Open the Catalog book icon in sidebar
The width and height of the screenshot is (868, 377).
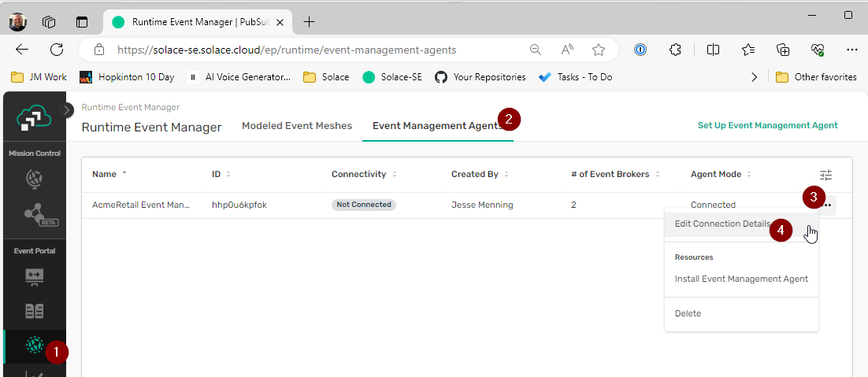(x=34, y=311)
